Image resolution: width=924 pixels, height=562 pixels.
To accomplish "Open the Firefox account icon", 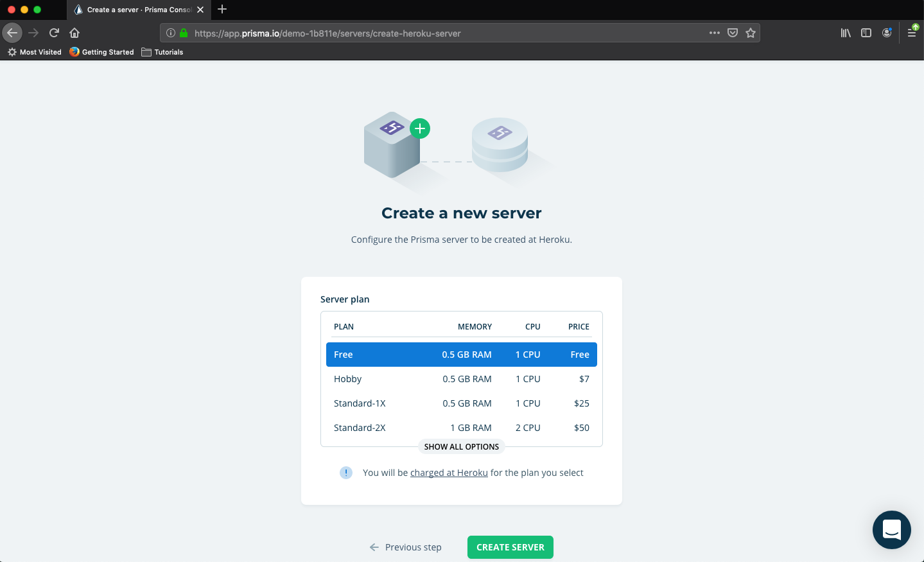I will [887, 33].
